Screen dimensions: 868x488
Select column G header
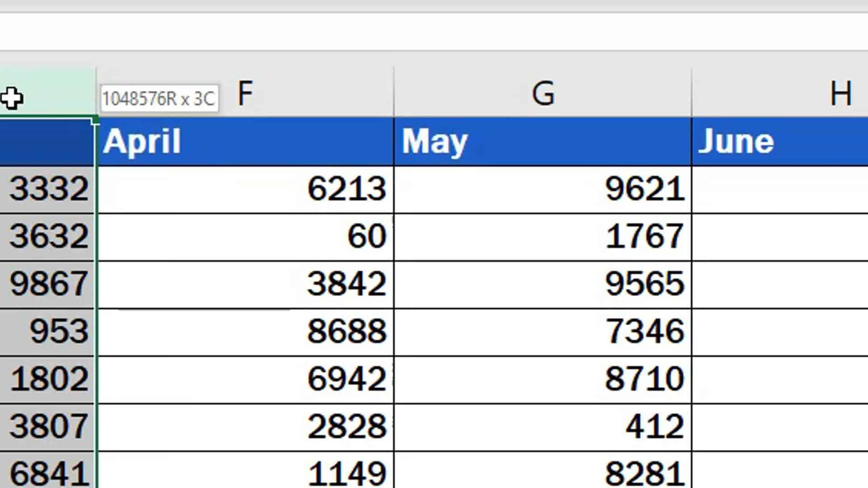[x=542, y=94]
